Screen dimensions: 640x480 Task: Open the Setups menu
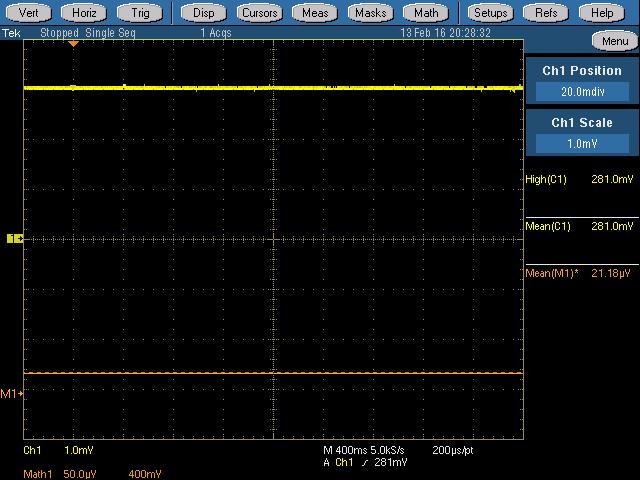point(490,13)
